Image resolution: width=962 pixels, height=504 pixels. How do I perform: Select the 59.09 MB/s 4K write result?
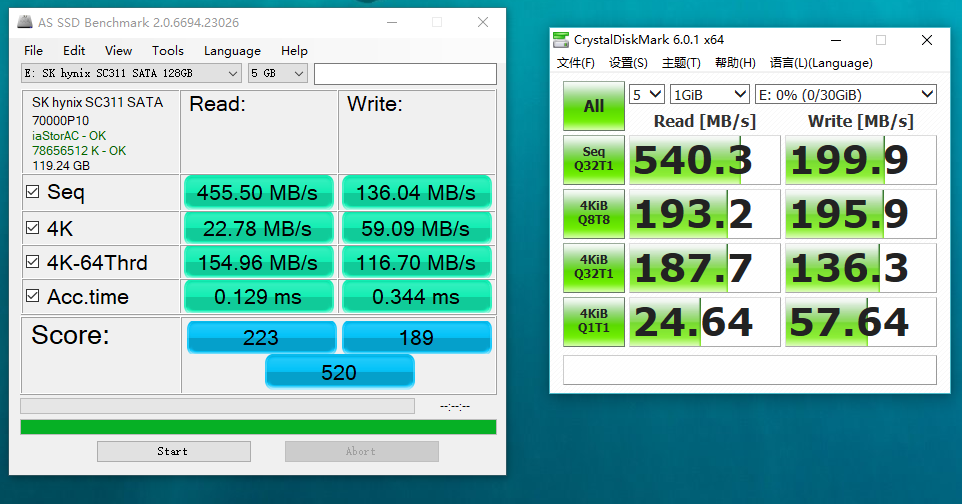[x=417, y=228]
